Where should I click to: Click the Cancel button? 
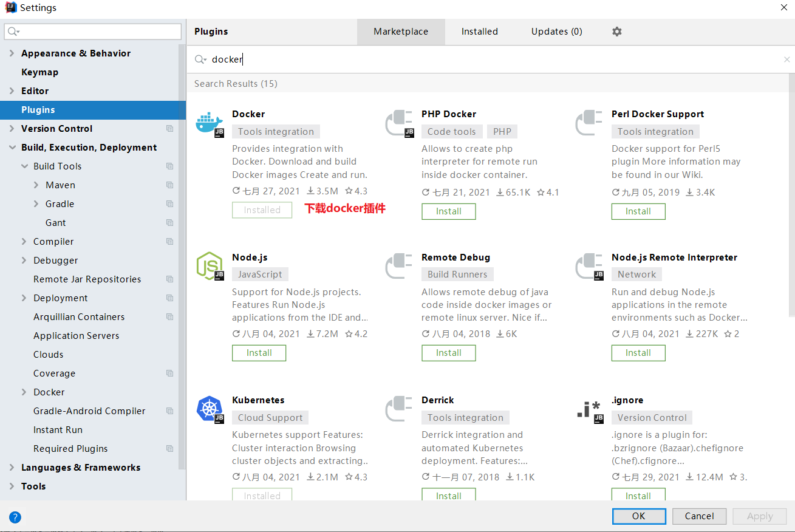click(700, 516)
